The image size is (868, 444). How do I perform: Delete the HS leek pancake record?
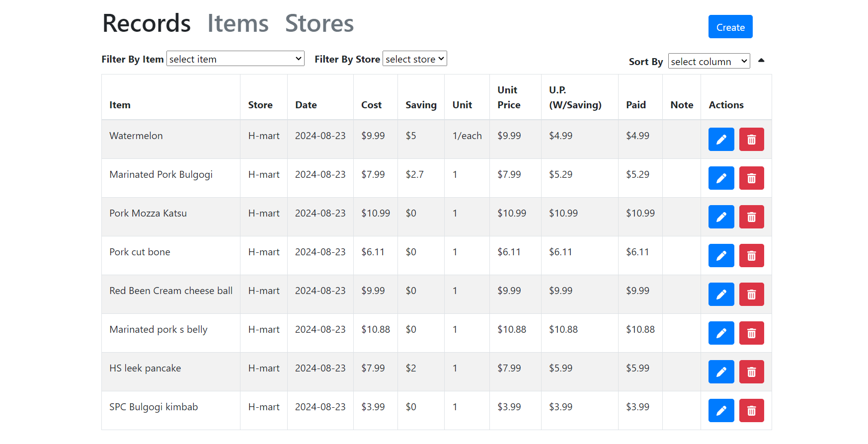pos(751,372)
